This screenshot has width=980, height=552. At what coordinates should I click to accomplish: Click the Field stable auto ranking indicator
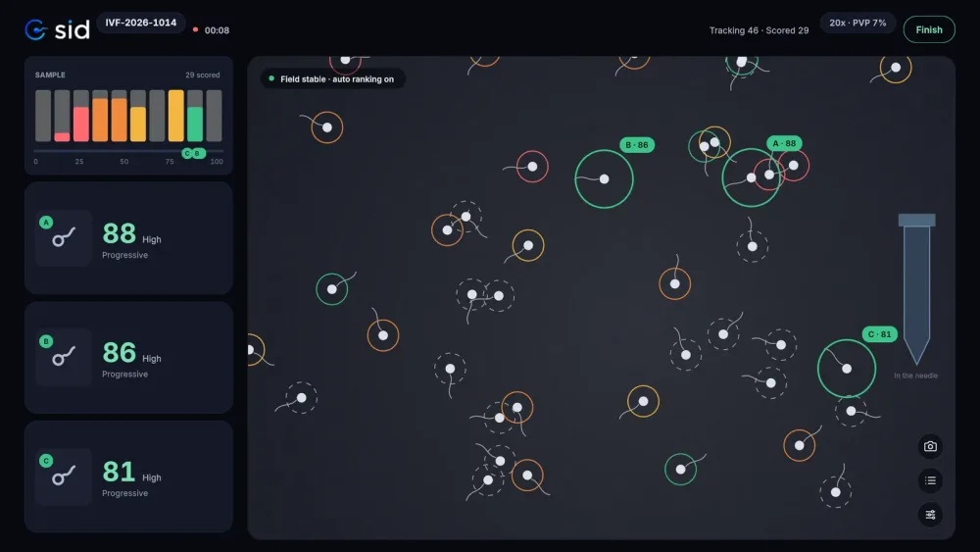pos(332,79)
